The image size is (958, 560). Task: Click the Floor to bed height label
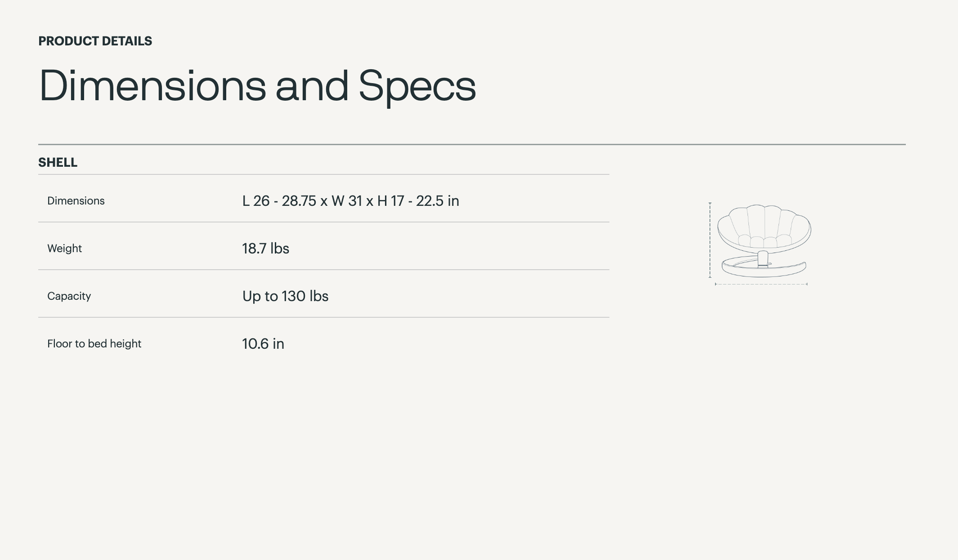94,344
